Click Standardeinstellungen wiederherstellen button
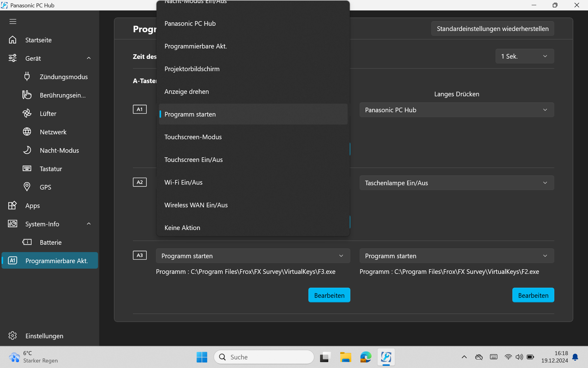 [492, 29]
